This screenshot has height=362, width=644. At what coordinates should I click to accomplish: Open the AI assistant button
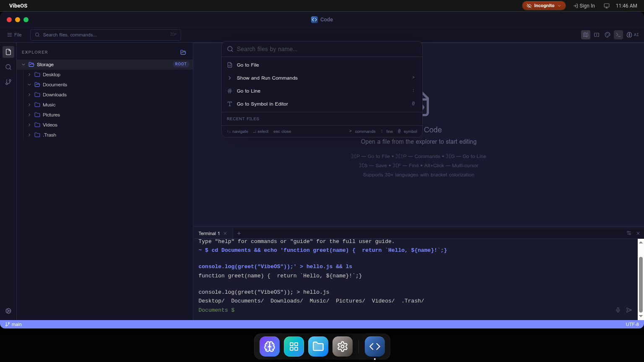click(x=633, y=35)
